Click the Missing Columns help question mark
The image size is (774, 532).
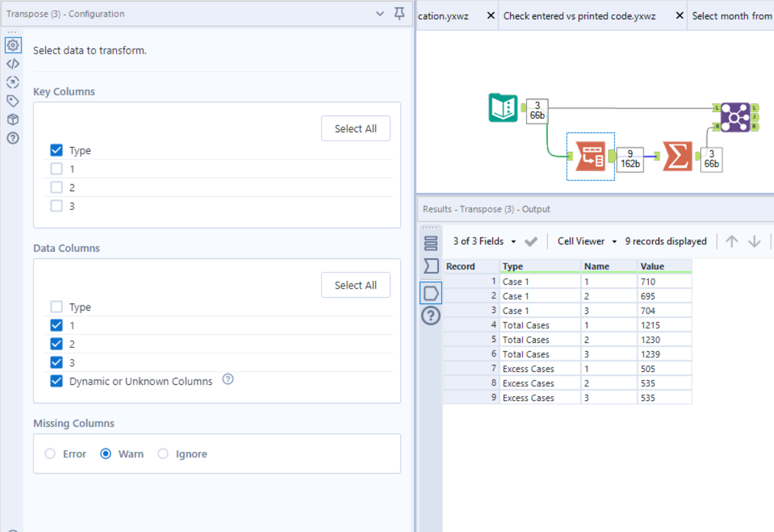pos(227,380)
